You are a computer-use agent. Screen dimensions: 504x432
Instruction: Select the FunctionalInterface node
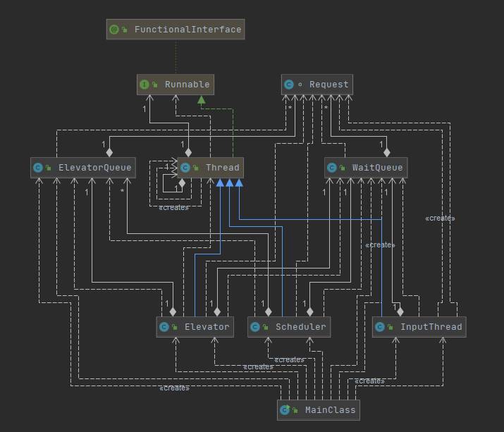[176, 30]
